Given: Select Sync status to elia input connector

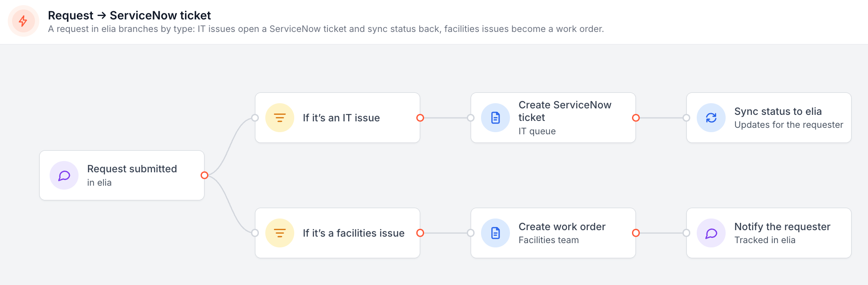Looking at the screenshot, I should 686,118.
